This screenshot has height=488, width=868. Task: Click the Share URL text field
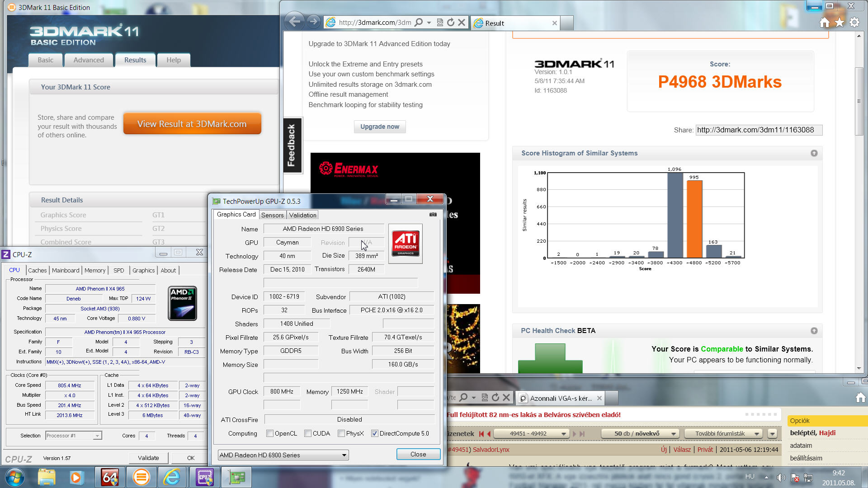[759, 130]
